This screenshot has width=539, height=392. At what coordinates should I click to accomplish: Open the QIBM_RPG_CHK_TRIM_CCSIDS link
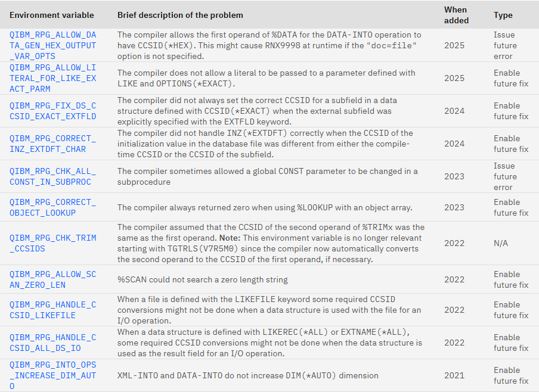[x=52, y=243]
